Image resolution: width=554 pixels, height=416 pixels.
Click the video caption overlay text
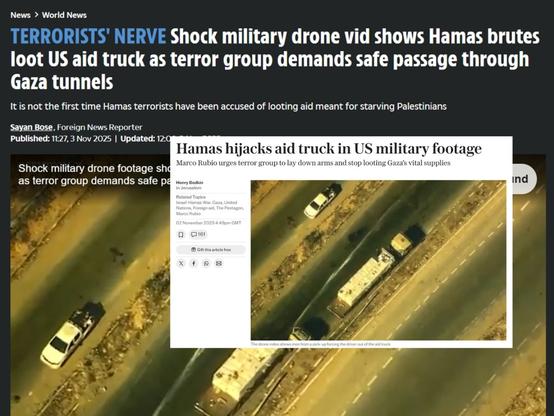tap(94, 174)
